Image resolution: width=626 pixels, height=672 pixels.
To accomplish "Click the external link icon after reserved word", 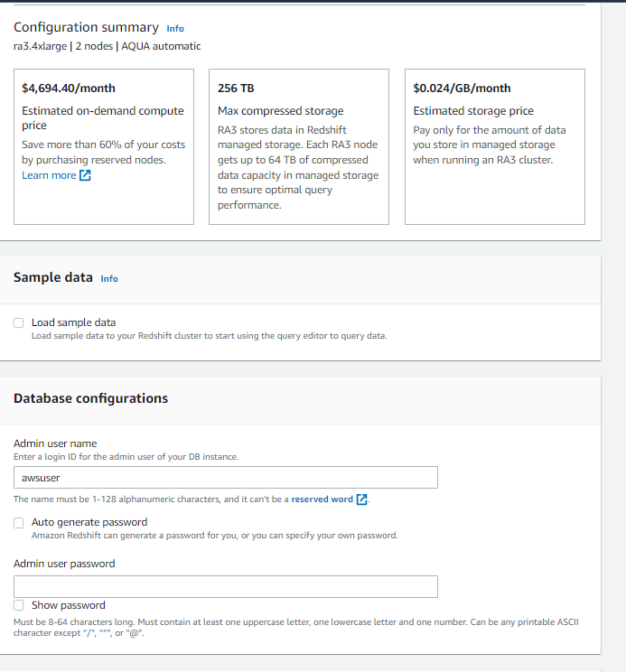I will click(361, 499).
